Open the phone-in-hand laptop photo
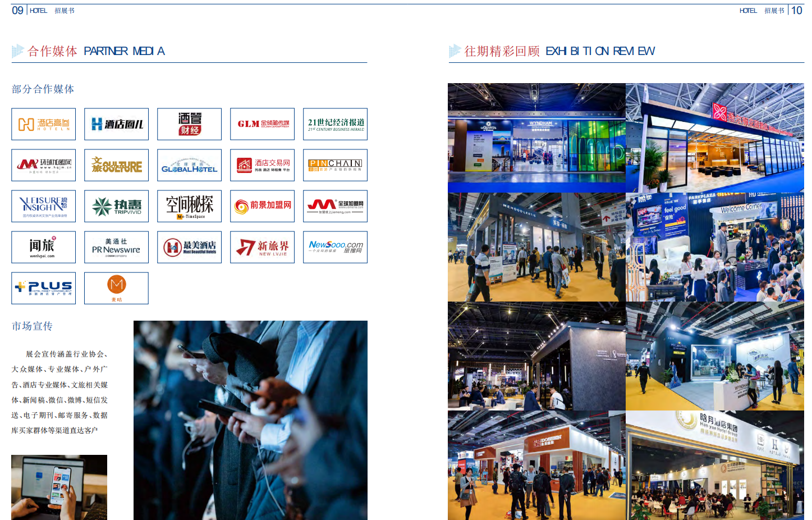 point(59,487)
